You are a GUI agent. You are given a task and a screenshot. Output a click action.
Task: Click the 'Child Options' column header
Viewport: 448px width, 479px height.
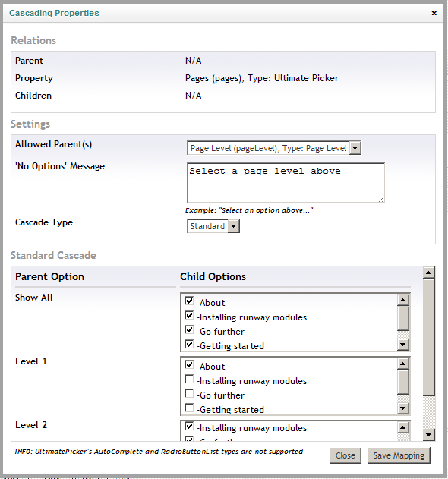pos(213,276)
